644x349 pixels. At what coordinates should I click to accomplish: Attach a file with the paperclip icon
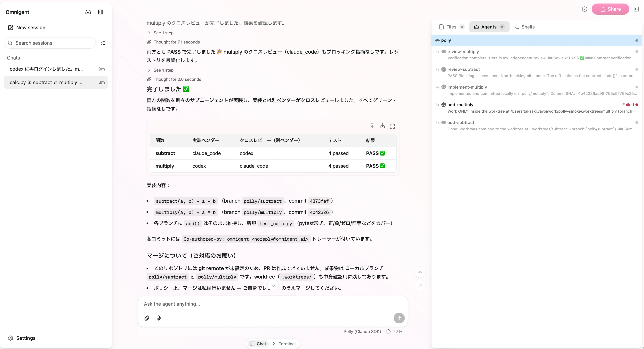(x=147, y=318)
